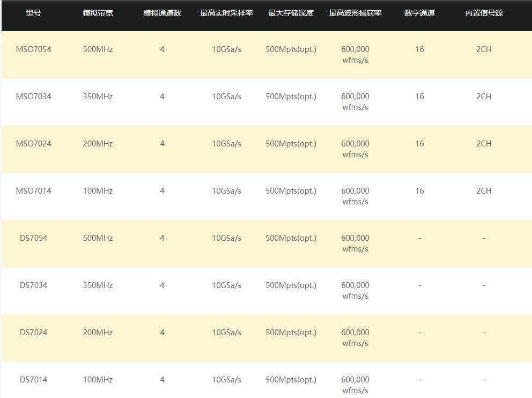Click 600,000 wfms/s in DS7024 row
This screenshot has height=398, width=532.
point(355,337)
